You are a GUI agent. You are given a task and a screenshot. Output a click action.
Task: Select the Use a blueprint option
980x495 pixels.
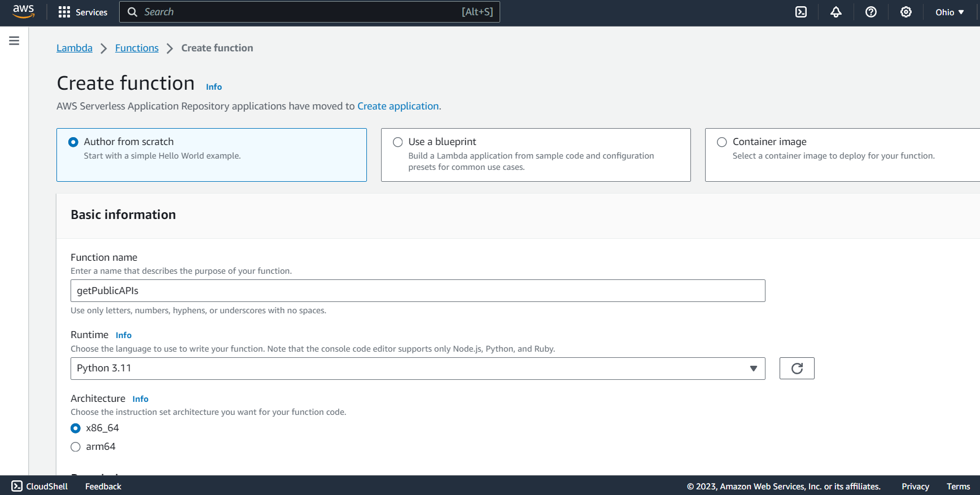(398, 142)
